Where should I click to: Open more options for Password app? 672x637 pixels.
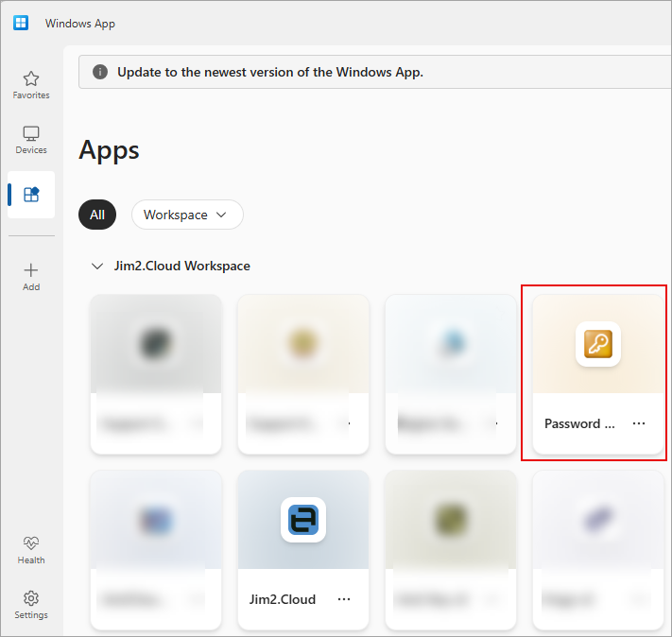click(x=639, y=423)
